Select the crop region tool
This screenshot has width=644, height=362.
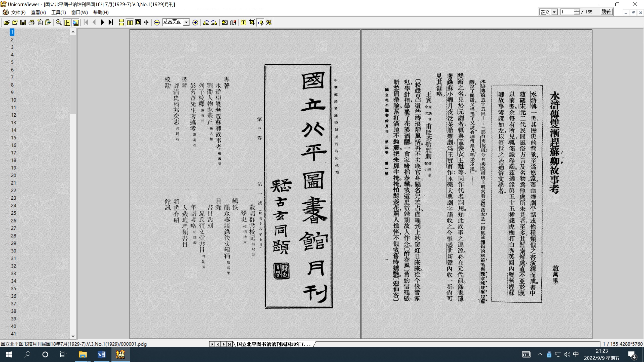(252, 22)
